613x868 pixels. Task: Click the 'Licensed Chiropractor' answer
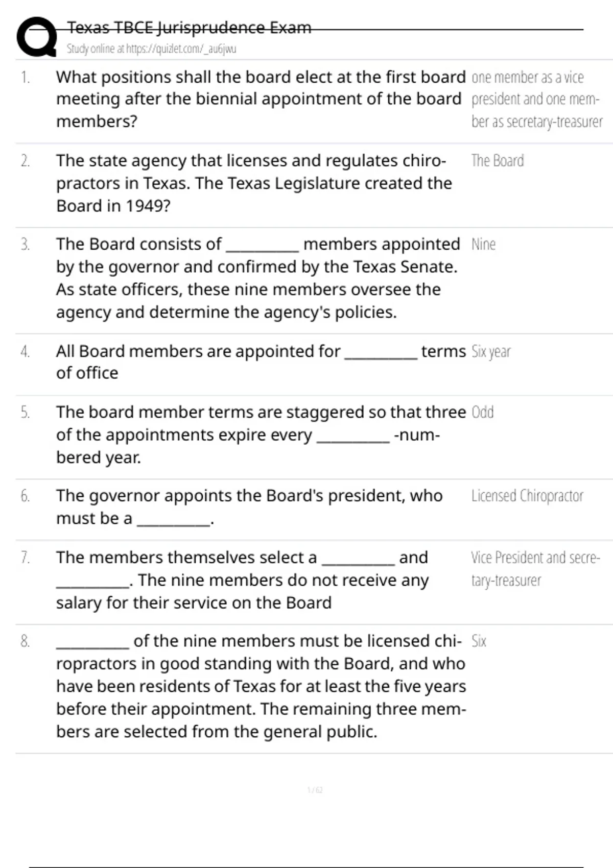(x=527, y=496)
